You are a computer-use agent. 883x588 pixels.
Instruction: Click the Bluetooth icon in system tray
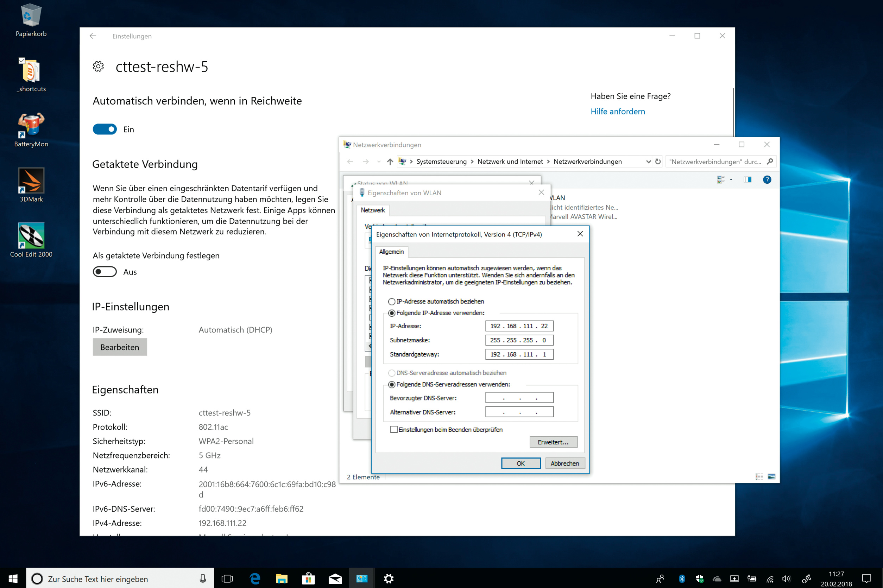(682, 578)
